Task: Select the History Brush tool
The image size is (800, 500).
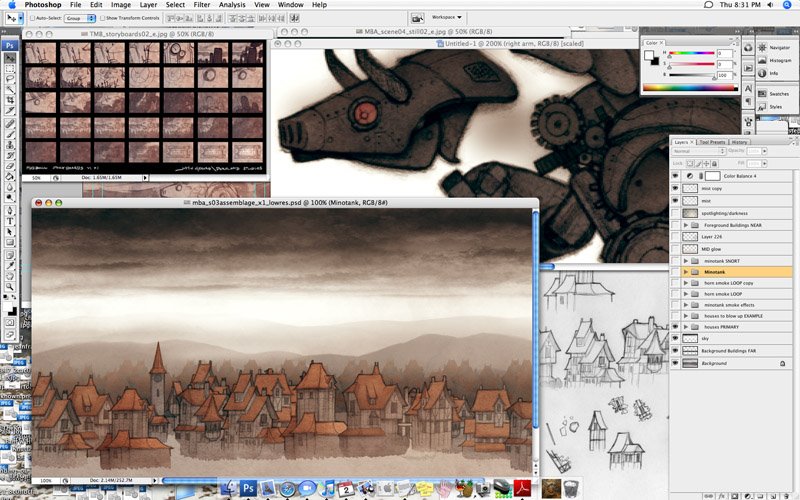Action: point(10,156)
